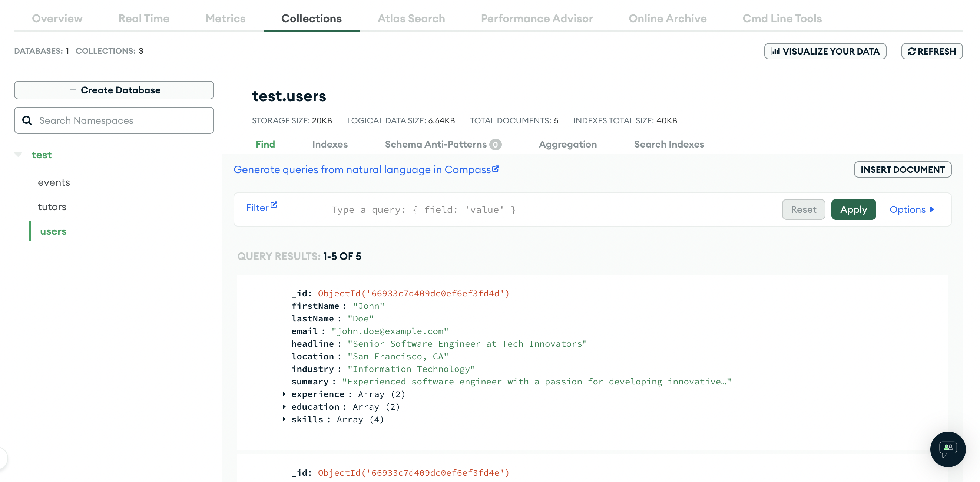Click the Insert Document button

coord(902,170)
